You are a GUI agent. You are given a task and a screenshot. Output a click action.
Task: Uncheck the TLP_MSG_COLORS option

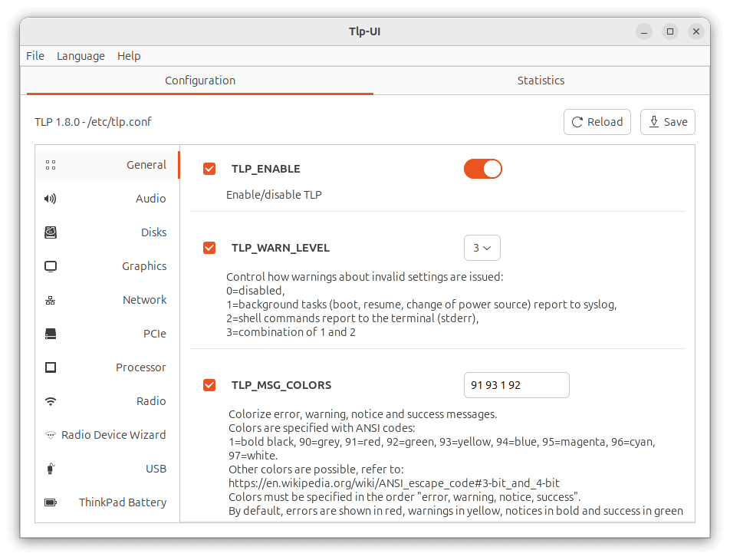click(209, 385)
